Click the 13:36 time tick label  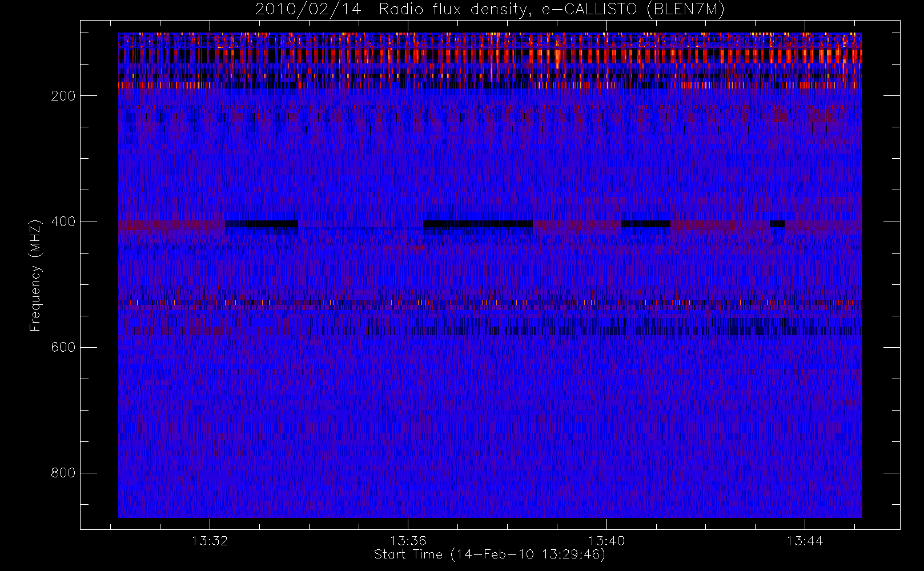(x=408, y=541)
